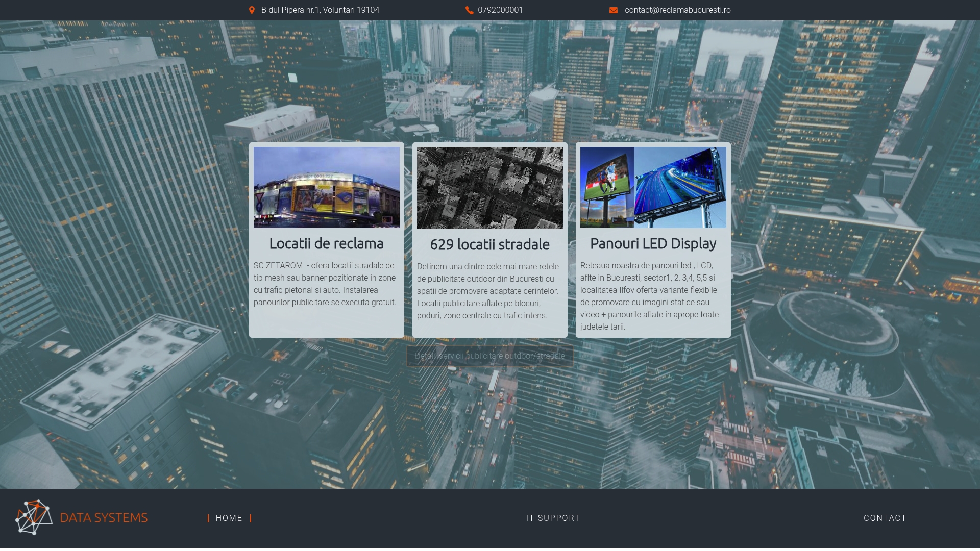
Task: Open the B-dul Pipera address link
Action: (x=320, y=10)
